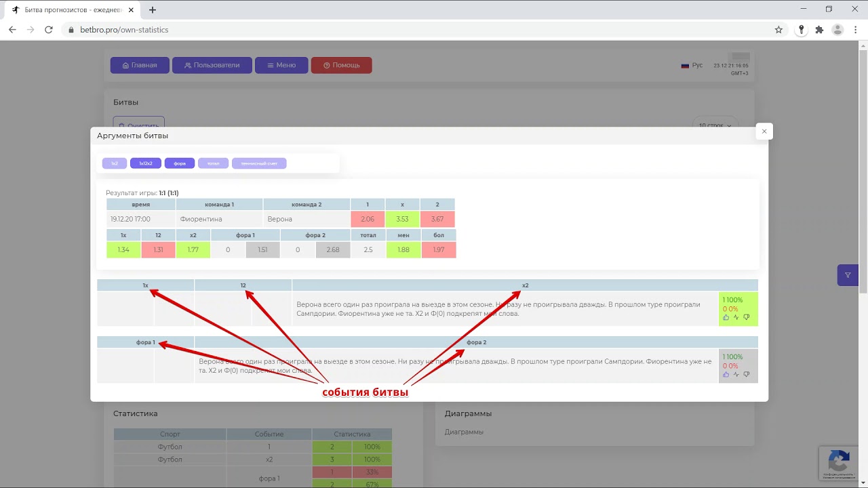Click the фора 1 header in arguments table

[x=146, y=342]
